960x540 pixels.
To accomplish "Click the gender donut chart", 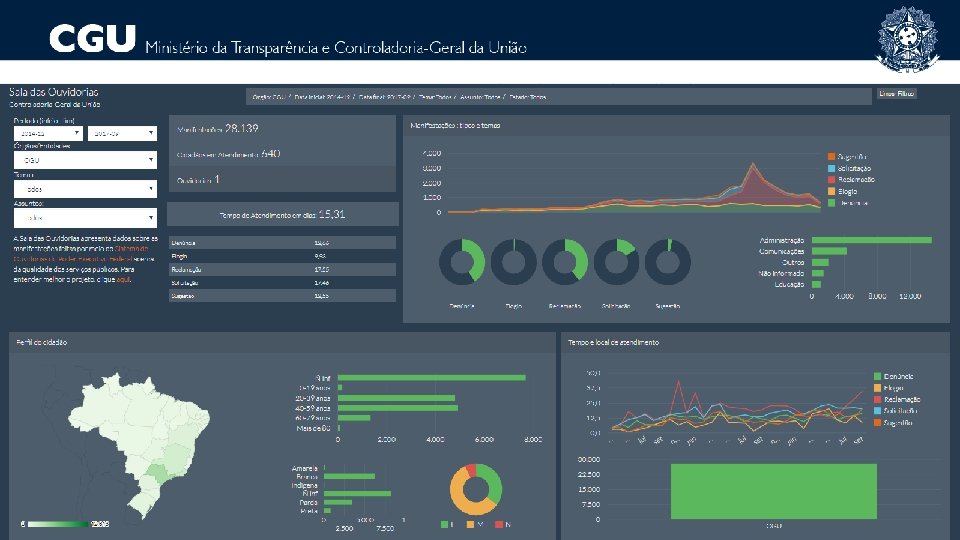I will (x=476, y=489).
